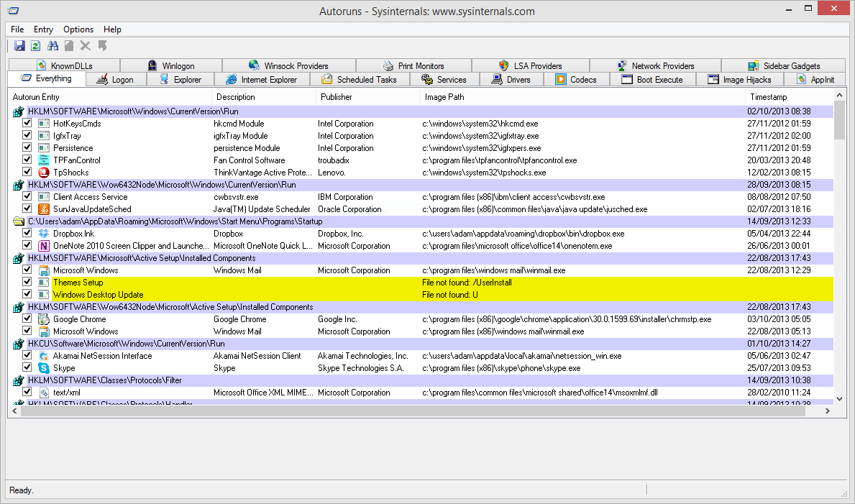Open the Help menu

tap(112, 29)
